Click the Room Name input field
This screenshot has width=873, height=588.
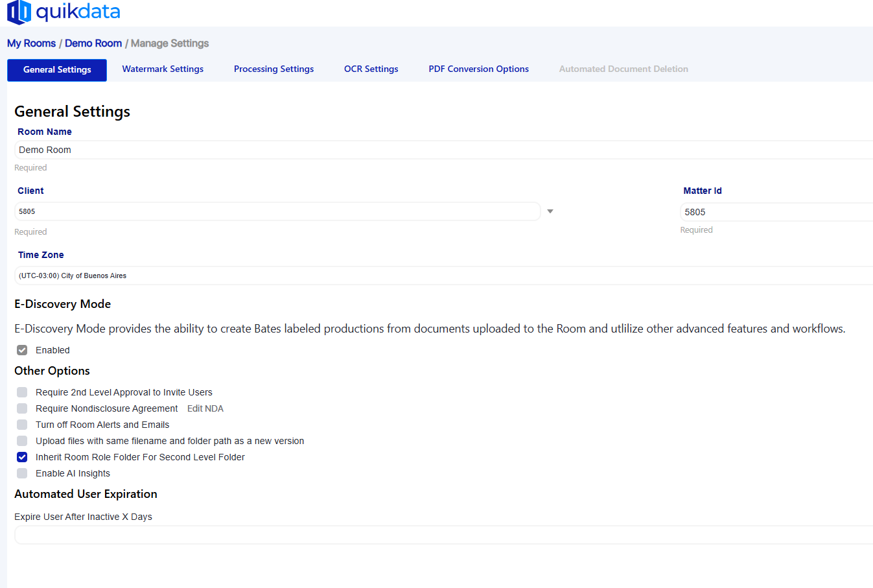pyautogui.click(x=259, y=149)
